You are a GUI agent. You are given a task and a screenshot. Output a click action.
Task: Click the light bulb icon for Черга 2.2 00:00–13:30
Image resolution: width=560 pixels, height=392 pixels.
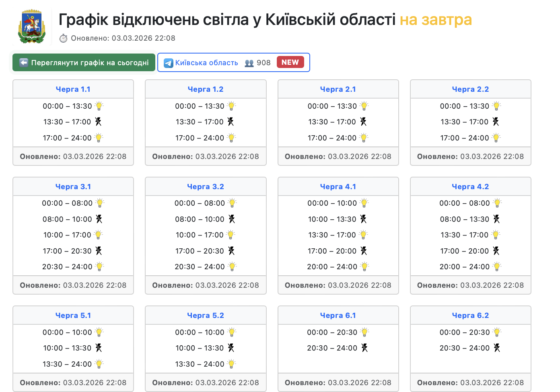[x=496, y=106]
